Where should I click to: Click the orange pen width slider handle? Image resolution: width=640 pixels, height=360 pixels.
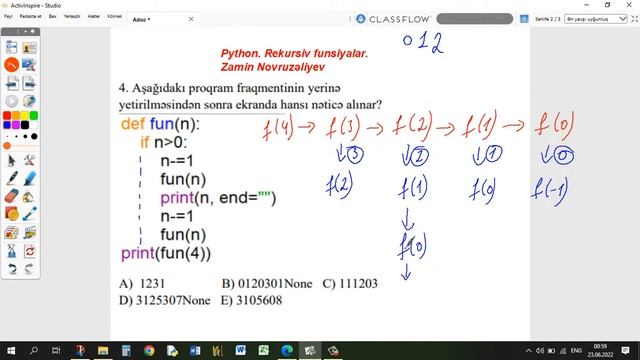pyautogui.click(x=7, y=146)
